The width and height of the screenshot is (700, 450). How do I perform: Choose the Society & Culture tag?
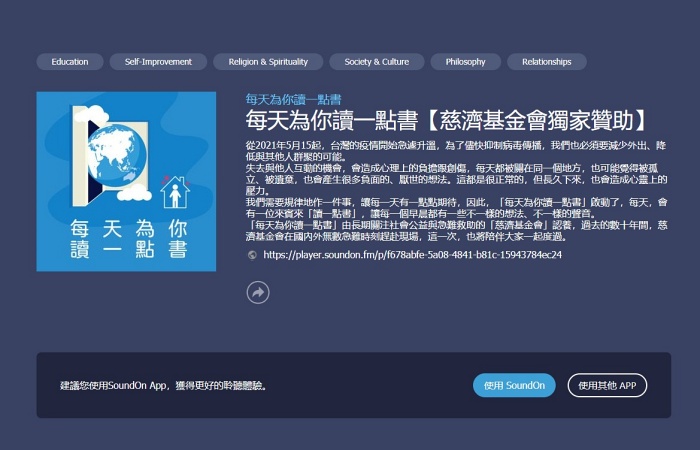(377, 62)
